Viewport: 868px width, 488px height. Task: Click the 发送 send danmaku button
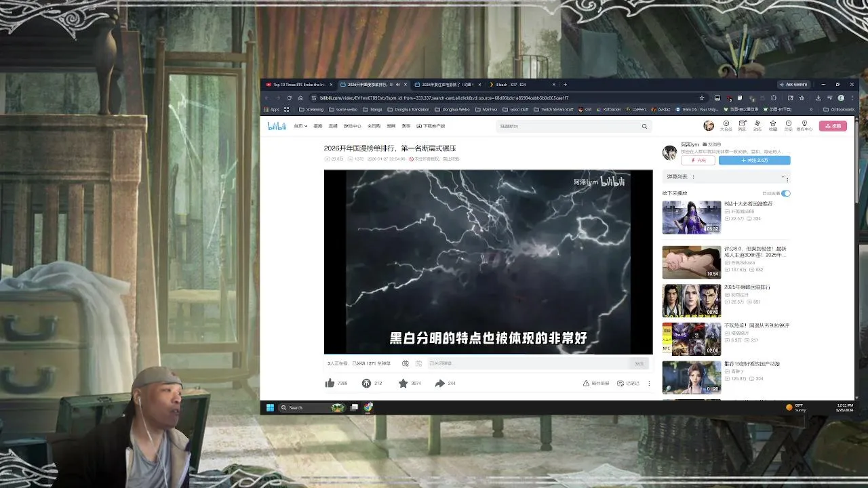click(x=639, y=363)
